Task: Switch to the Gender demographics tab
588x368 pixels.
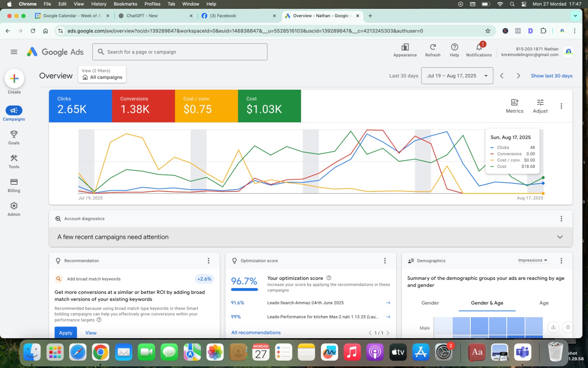Action: click(x=430, y=303)
